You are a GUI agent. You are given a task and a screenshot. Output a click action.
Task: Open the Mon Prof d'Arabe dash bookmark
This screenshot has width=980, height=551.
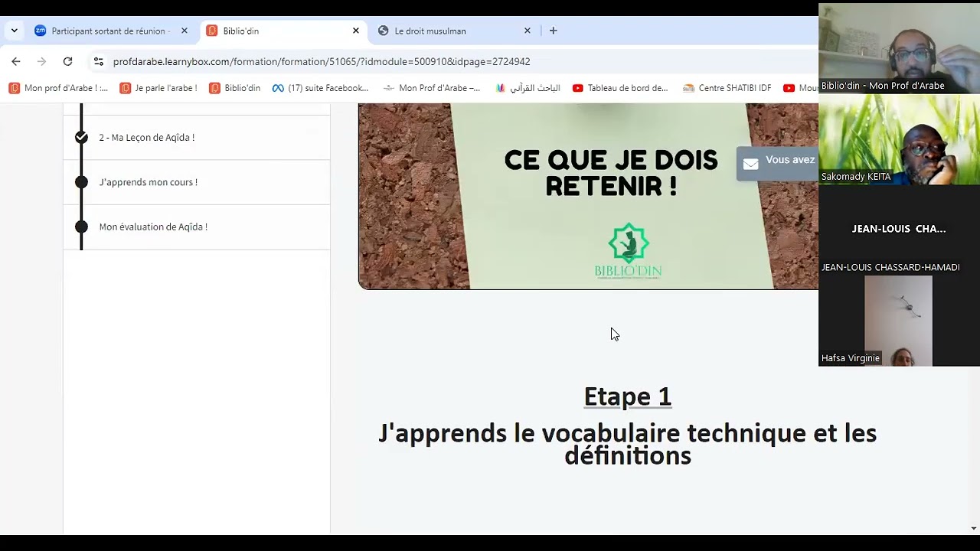tap(432, 88)
